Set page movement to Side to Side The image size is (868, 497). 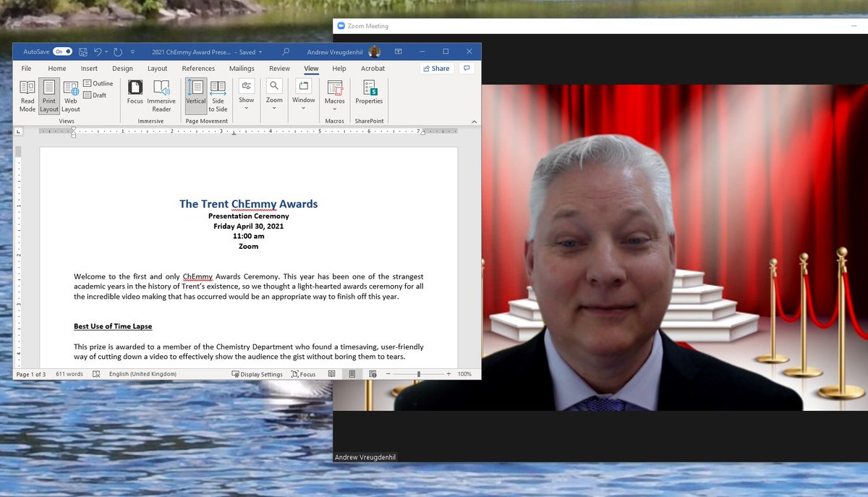click(x=218, y=95)
